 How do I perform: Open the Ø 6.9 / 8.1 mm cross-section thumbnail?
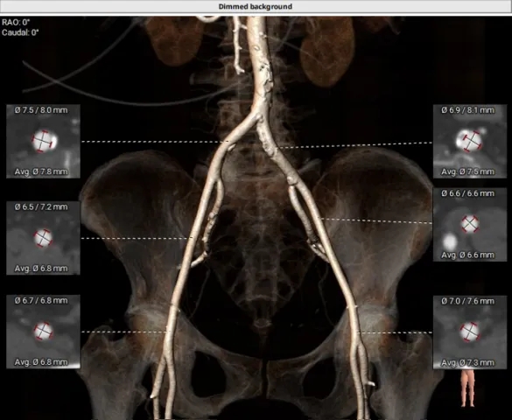click(469, 141)
